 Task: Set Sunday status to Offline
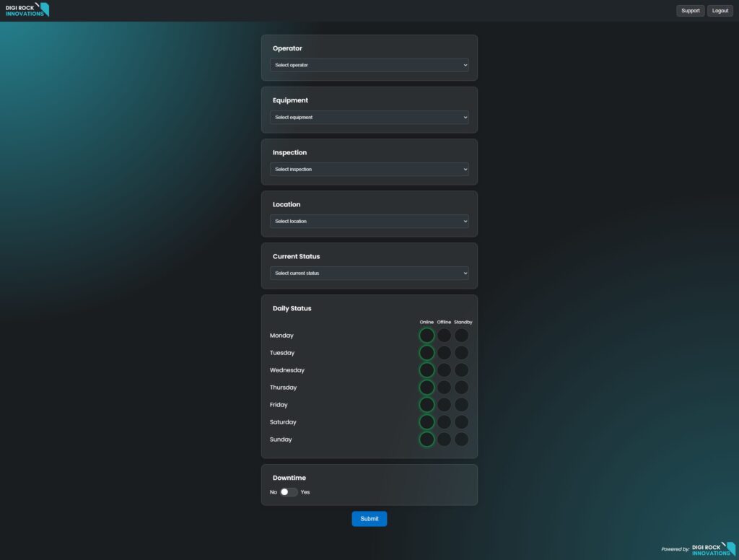coord(444,439)
